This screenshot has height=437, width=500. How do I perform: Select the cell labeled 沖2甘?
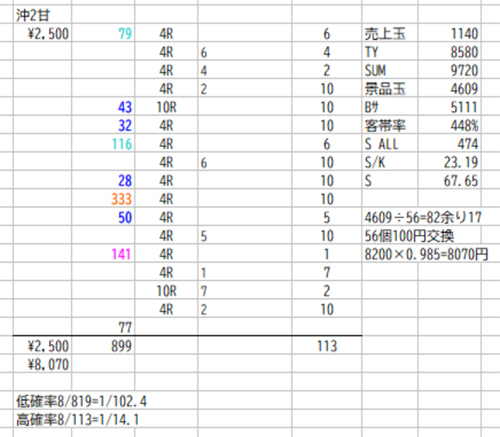(33, 16)
